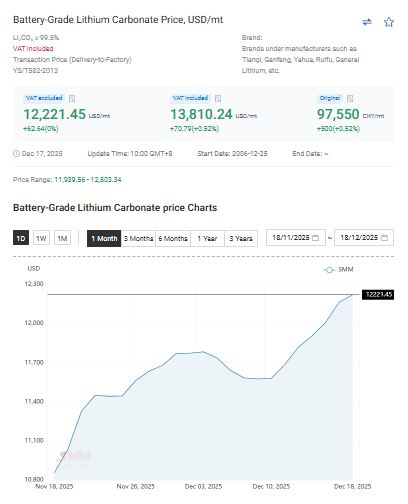
Task: Click the Battery-Grade Lithium Carbonate price Charts heading
Action: point(115,208)
